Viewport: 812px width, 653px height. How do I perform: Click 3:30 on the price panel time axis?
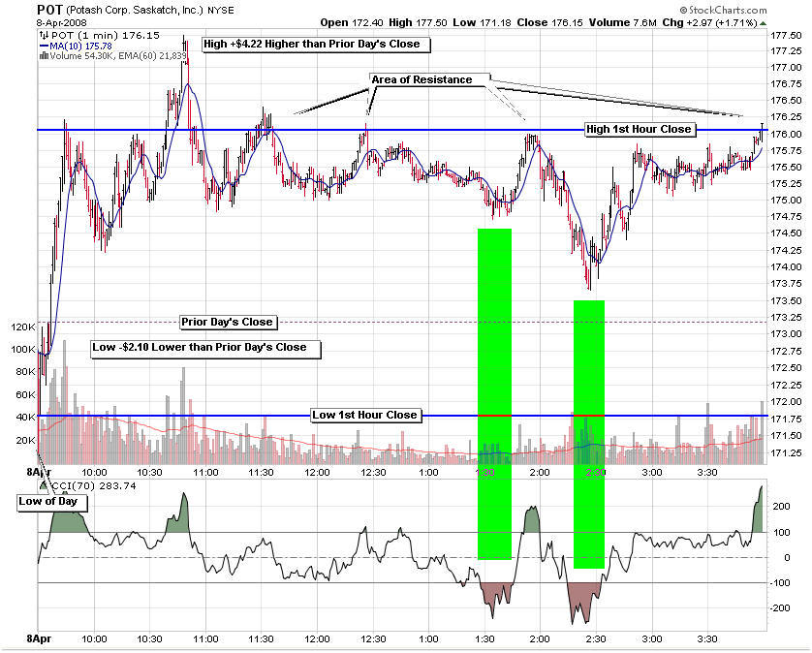click(707, 472)
